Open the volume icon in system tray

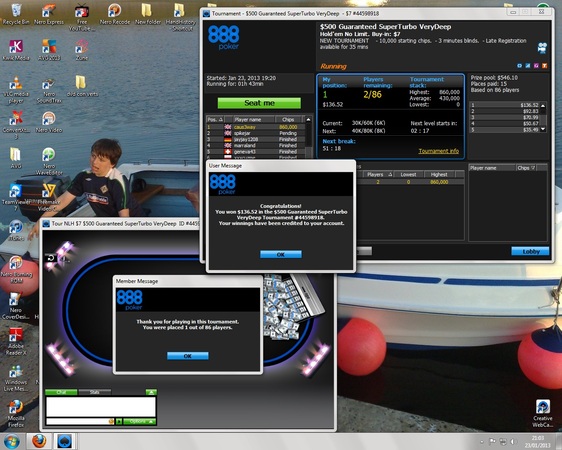click(x=513, y=441)
